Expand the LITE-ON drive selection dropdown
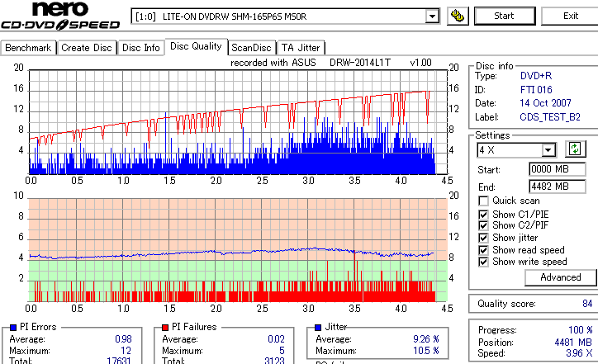The height and width of the screenshot is (364, 598). [432, 17]
